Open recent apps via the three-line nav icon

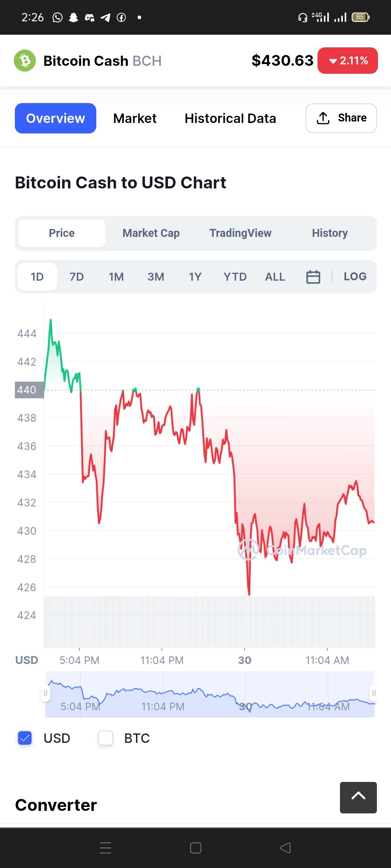click(x=105, y=848)
